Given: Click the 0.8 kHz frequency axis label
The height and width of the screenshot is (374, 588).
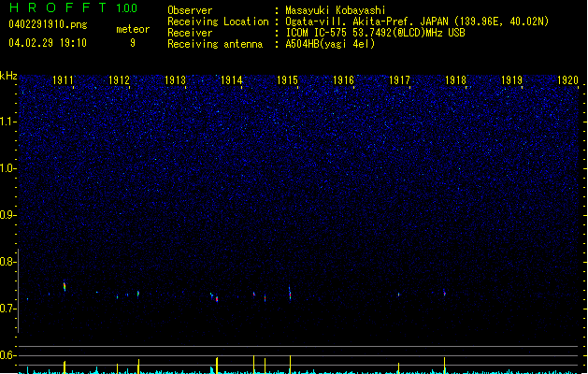Looking at the screenshot, I should (x=7, y=262).
